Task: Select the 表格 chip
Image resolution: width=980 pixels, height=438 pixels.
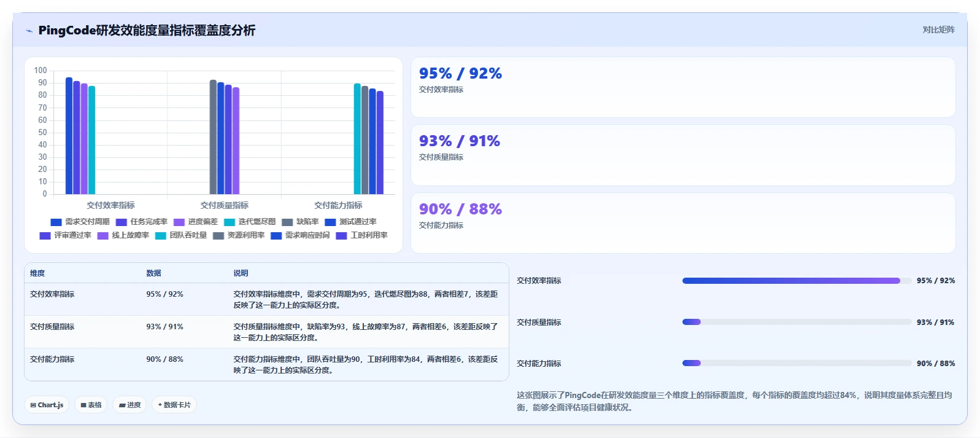Action: (x=91, y=405)
